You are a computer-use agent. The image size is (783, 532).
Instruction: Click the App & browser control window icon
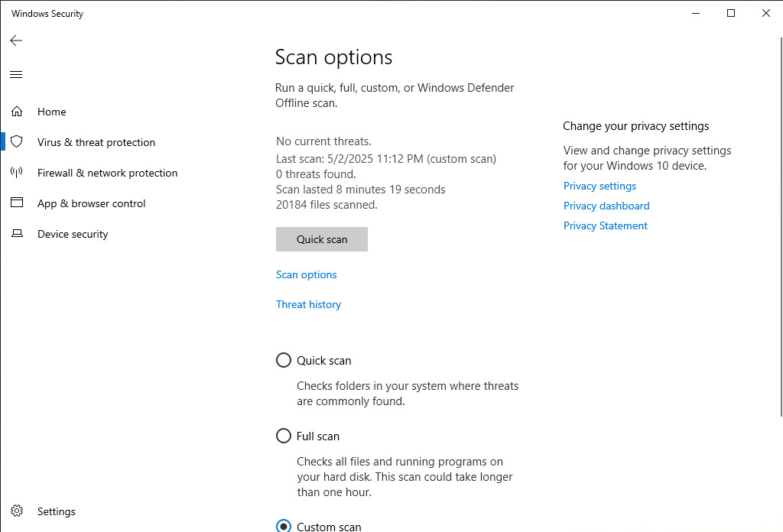[x=17, y=203]
